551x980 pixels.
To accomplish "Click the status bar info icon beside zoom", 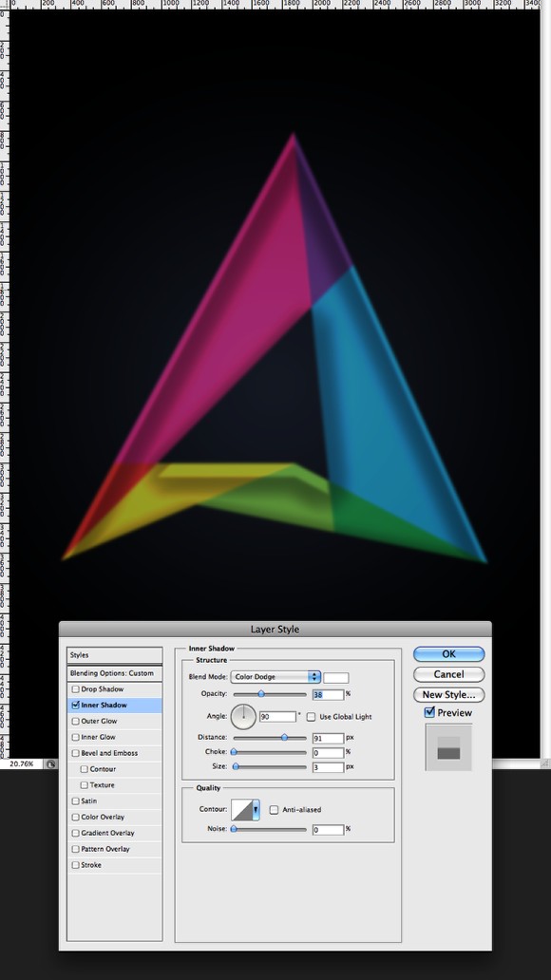I will pos(50,763).
